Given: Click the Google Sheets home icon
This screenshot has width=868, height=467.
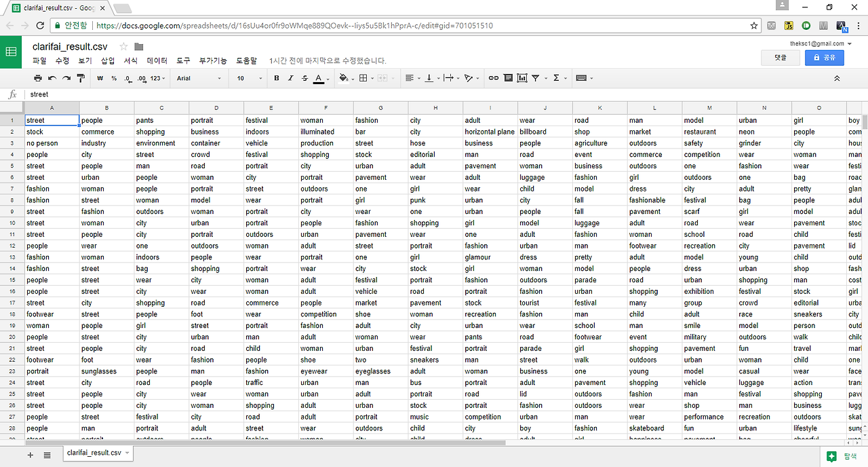Looking at the screenshot, I should [x=12, y=52].
